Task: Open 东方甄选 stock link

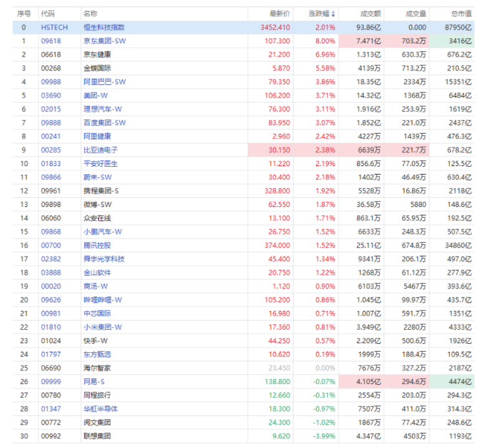Action: pyautogui.click(x=97, y=354)
